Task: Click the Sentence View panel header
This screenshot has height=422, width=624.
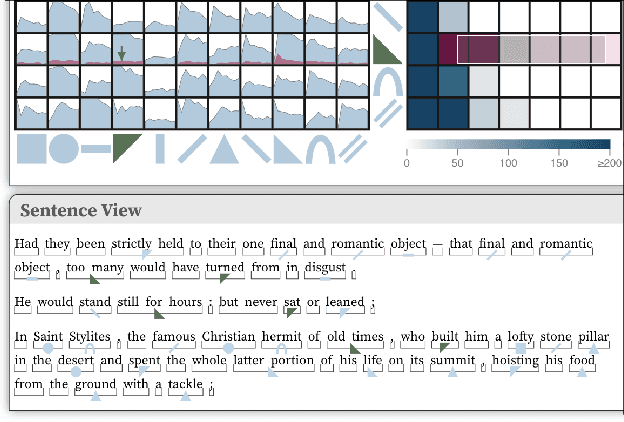Action: pos(81,210)
